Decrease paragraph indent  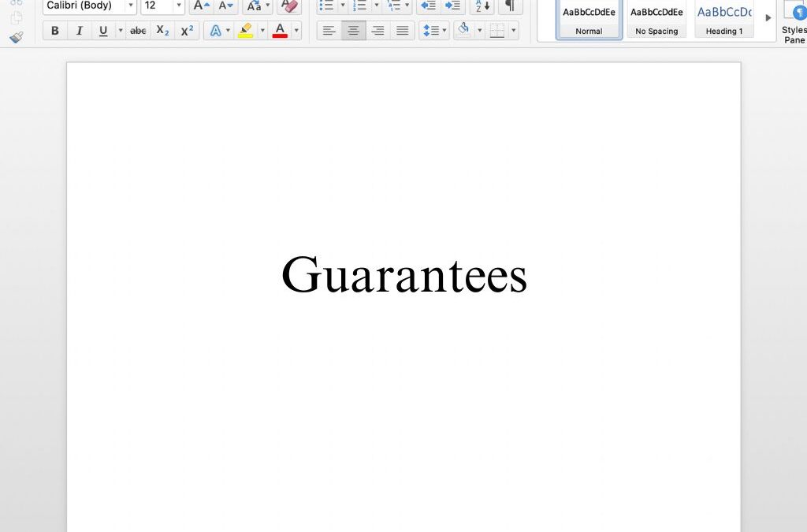[x=428, y=6]
